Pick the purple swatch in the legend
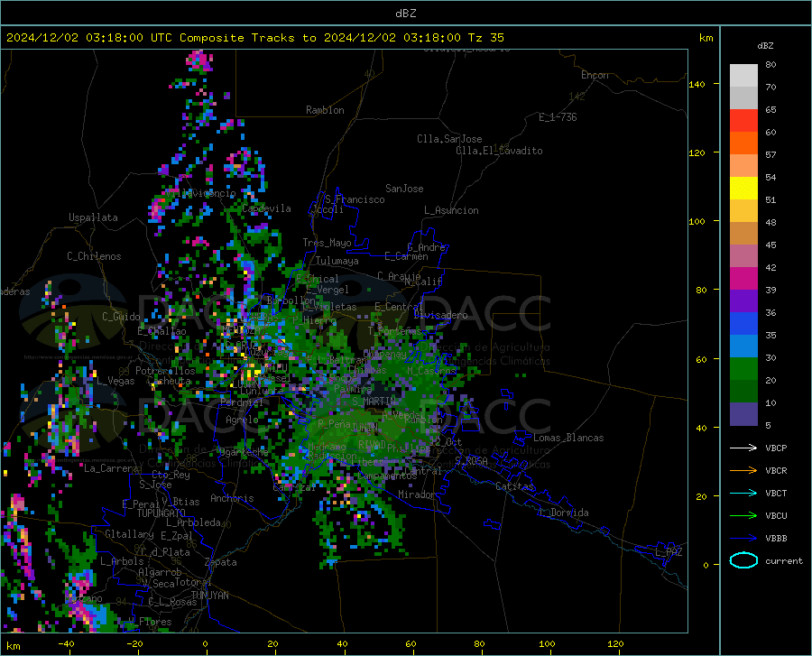 pyautogui.click(x=743, y=300)
